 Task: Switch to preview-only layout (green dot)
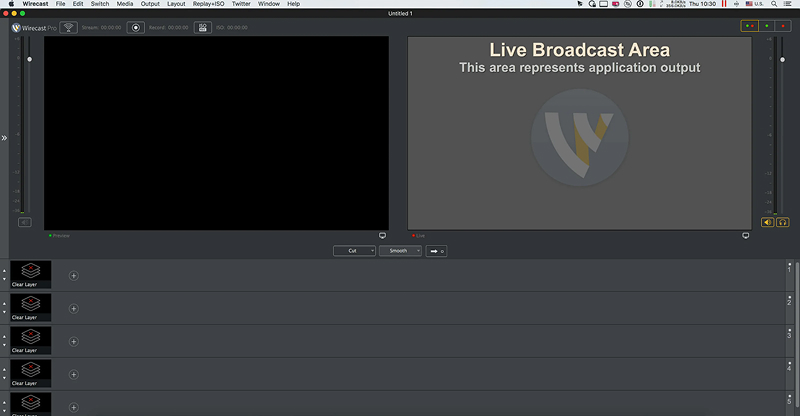766,26
